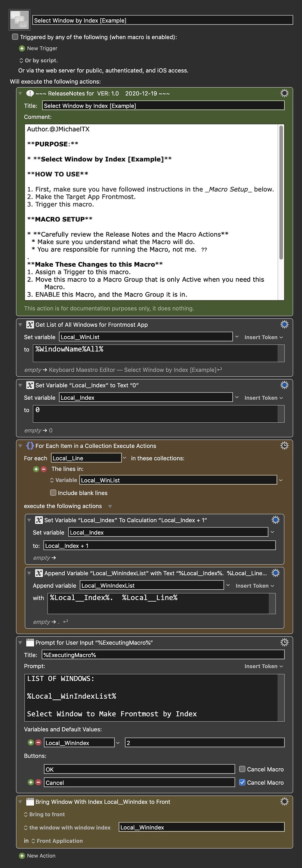Edit the macro name field at top
302x868 pixels.
(x=162, y=20)
